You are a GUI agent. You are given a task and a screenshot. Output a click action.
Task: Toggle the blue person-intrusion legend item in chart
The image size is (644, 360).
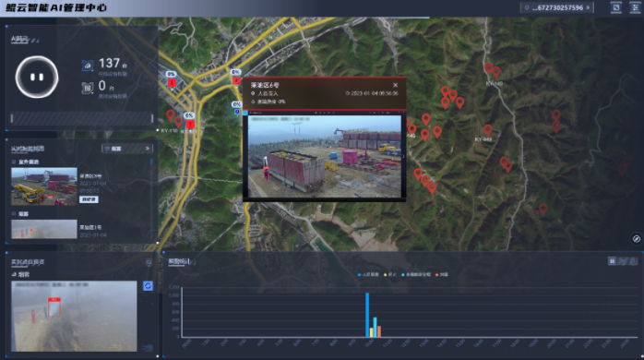pos(369,274)
